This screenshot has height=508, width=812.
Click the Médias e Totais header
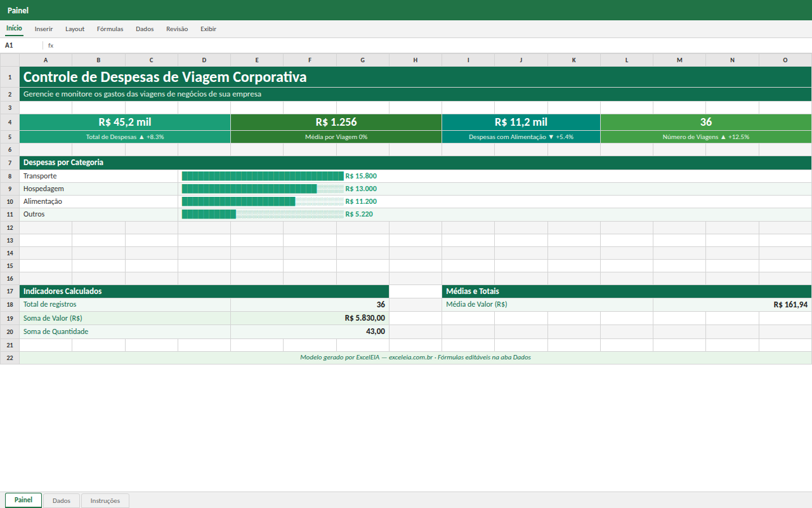tap(627, 291)
